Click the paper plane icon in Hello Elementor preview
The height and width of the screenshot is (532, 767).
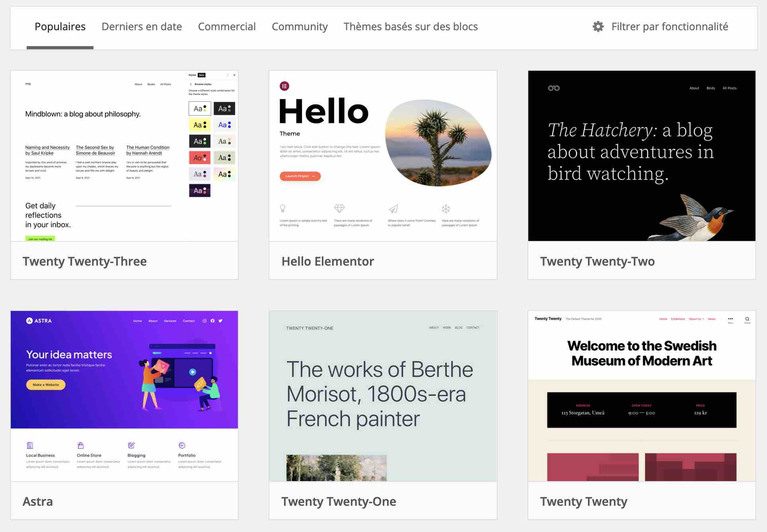pyautogui.click(x=393, y=209)
